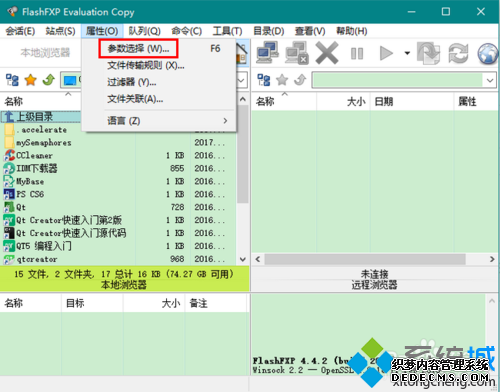Open the remote path dropdown arrow

pos(490,80)
